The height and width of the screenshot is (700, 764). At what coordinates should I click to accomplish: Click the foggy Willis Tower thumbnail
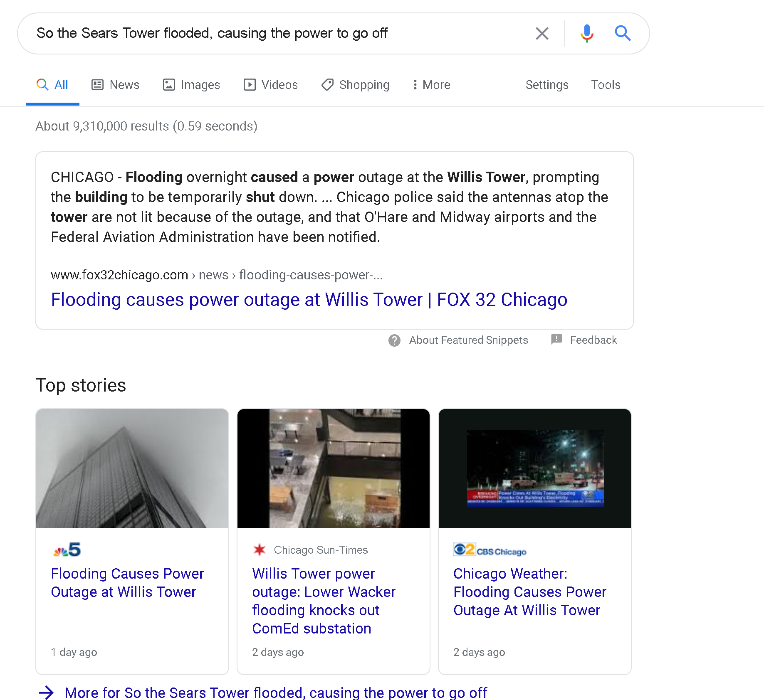132,468
